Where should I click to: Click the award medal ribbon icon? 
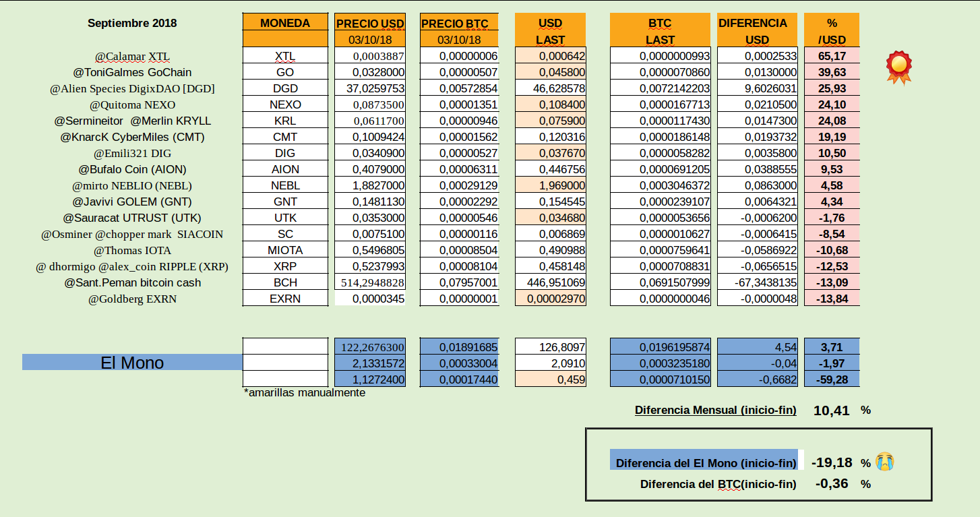(898, 68)
